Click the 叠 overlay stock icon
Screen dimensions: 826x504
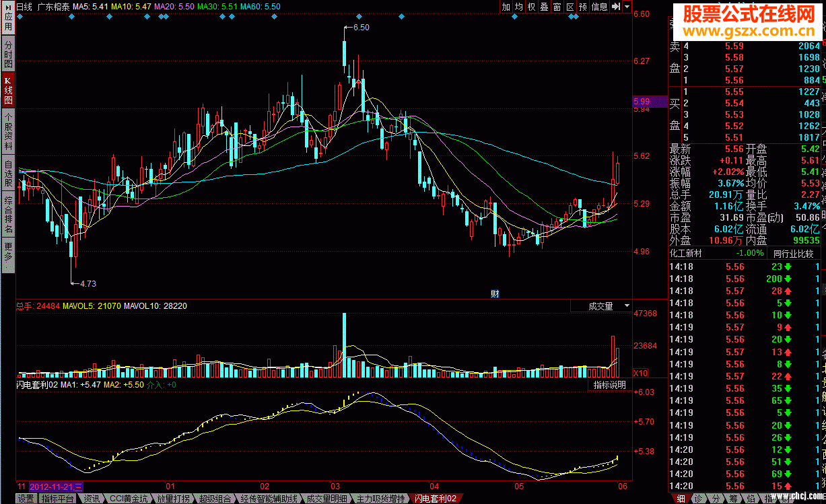(x=545, y=7)
